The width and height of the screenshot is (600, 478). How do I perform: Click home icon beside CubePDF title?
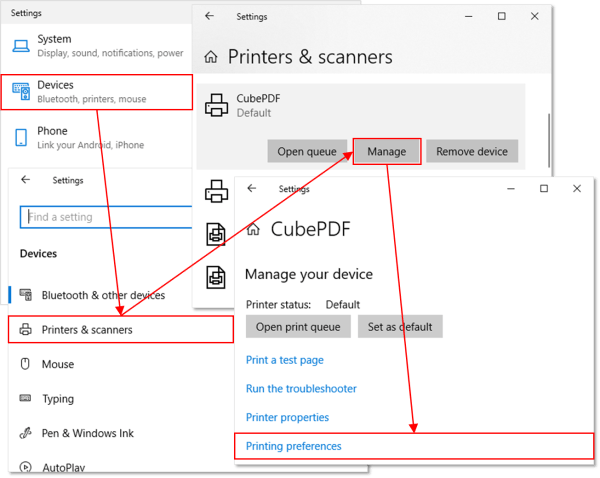coord(253,229)
